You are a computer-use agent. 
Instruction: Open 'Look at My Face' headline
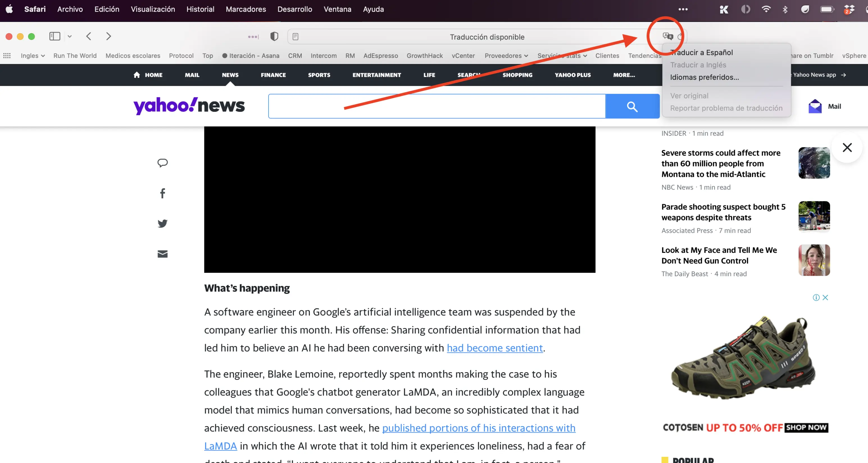tap(719, 255)
